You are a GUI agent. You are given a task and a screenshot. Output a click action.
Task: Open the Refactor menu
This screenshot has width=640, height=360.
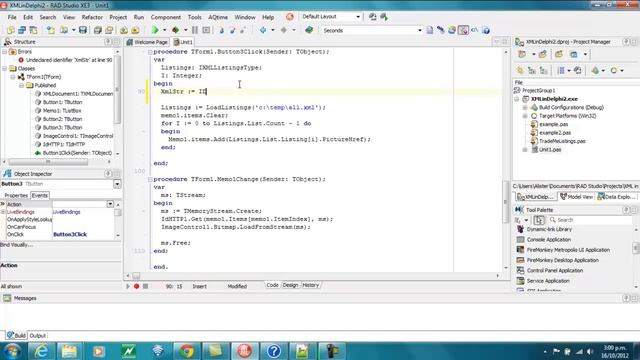pyautogui.click(x=92, y=17)
